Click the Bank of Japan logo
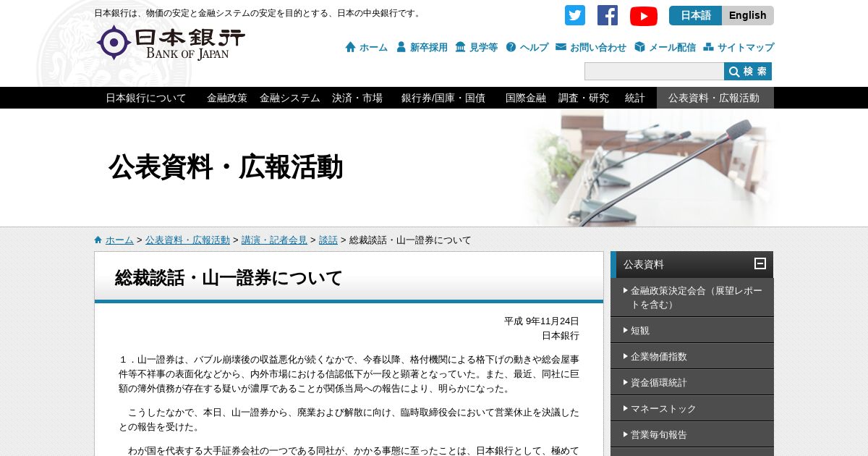The width and height of the screenshot is (868, 456). coord(171,43)
